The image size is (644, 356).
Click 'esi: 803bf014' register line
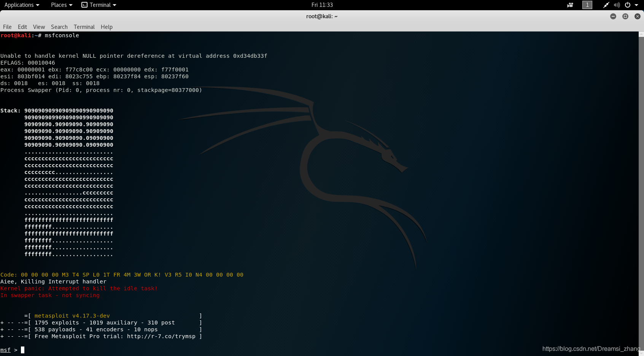pos(94,76)
